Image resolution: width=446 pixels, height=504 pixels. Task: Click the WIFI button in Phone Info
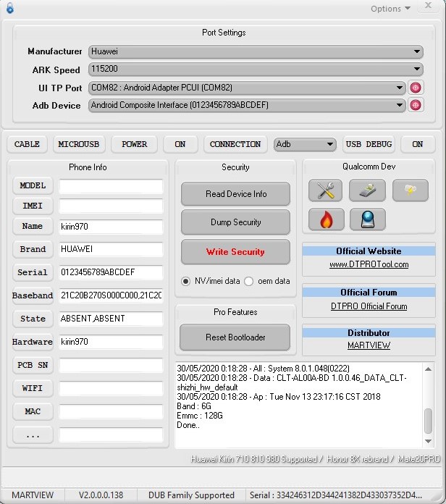coord(33,388)
